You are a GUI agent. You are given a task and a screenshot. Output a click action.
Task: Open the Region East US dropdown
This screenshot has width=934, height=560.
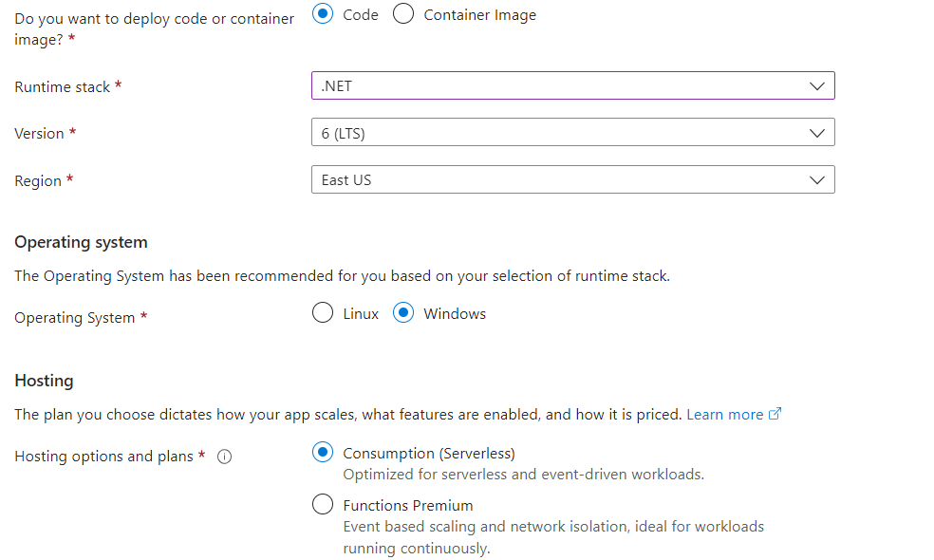[573, 179]
